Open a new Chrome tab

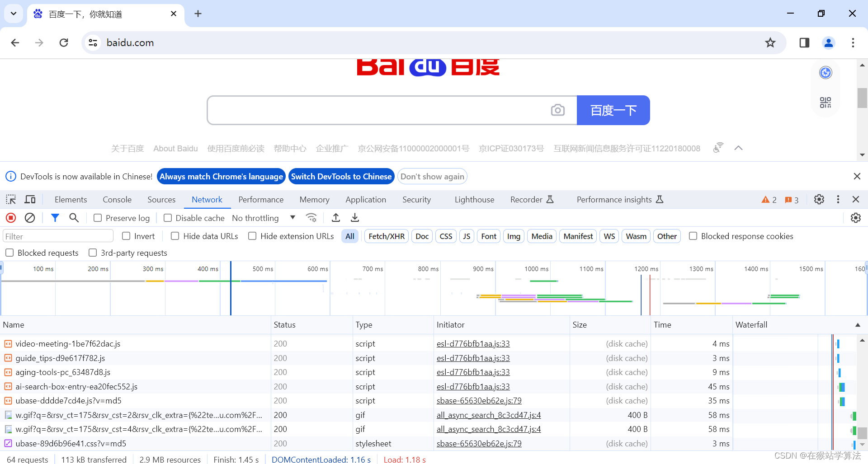coord(198,14)
